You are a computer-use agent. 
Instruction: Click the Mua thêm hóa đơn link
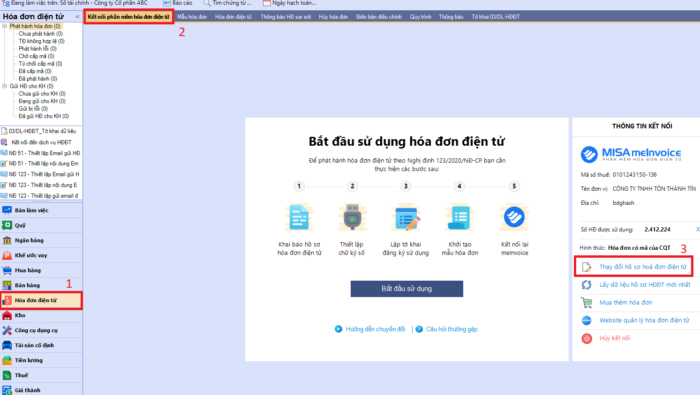(625, 303)
